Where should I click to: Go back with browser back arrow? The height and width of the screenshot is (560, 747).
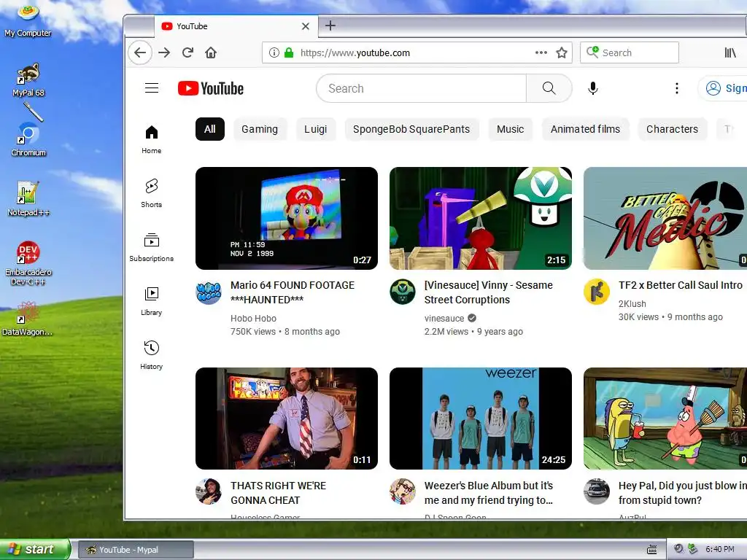click(140, 52)
